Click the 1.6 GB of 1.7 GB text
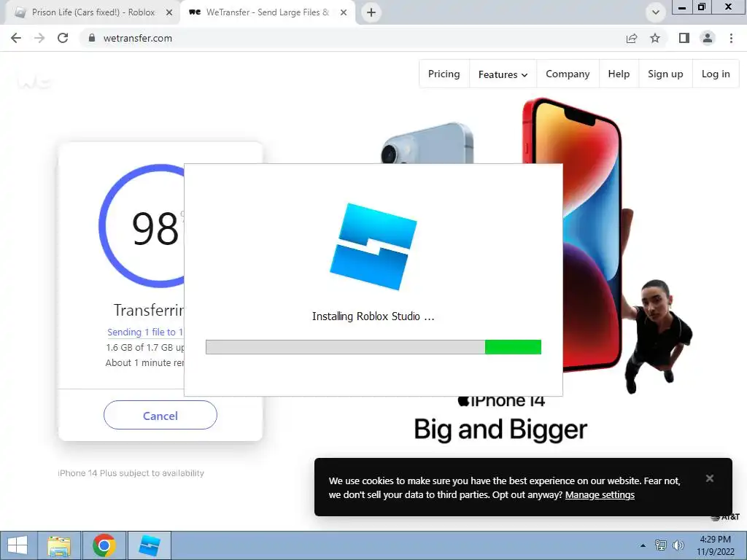Viewport: 747px width, 560px height. 145,348
